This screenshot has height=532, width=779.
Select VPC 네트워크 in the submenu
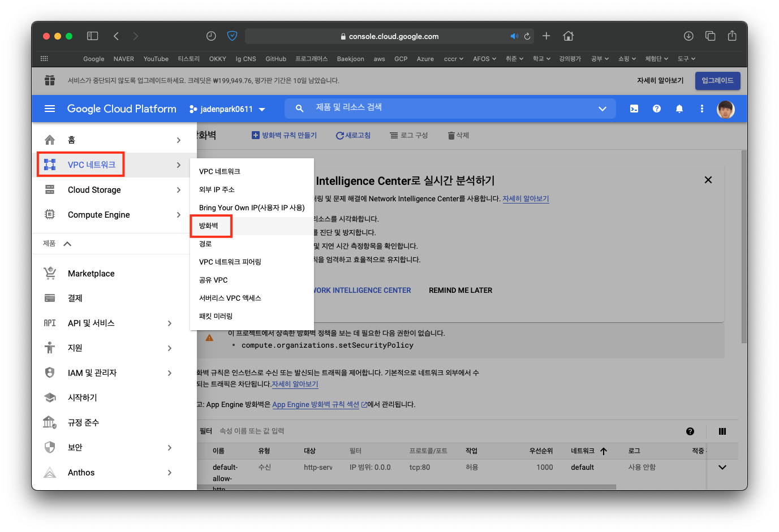point(220,171)
